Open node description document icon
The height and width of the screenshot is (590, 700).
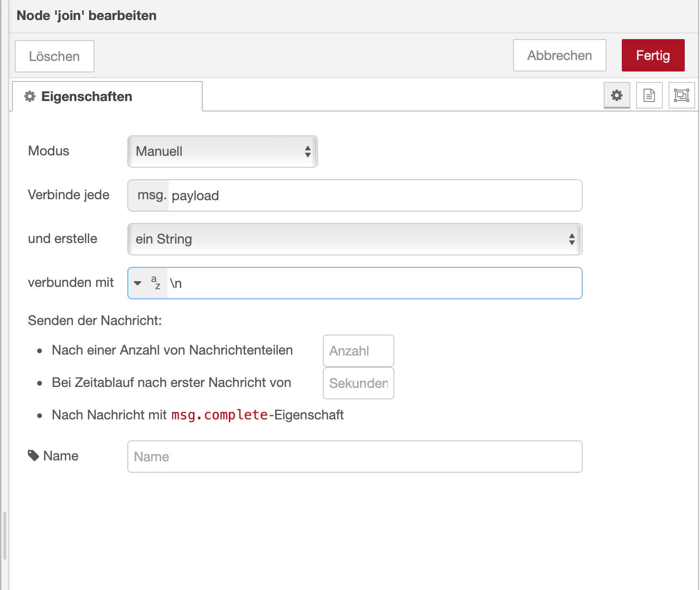click(649, 95)
